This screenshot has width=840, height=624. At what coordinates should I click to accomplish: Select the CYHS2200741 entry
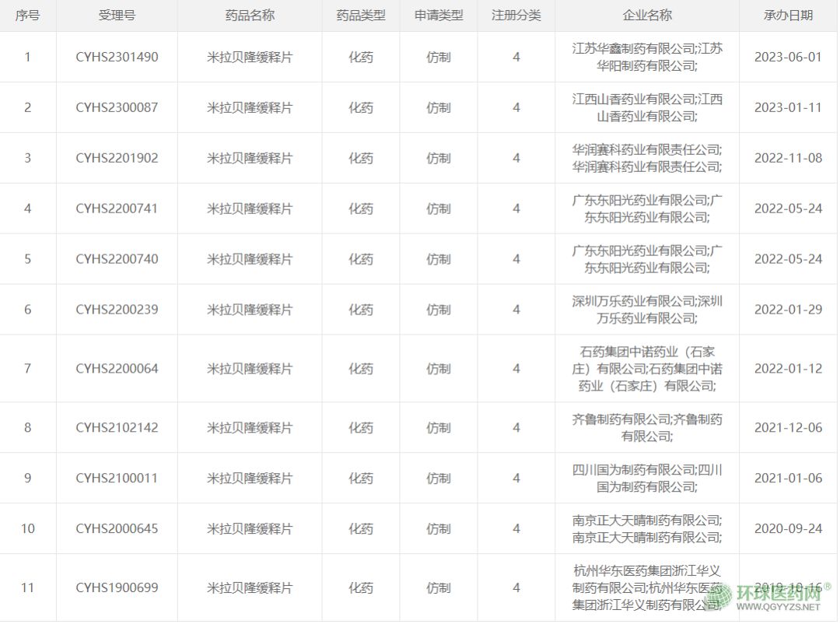point(117,209)
